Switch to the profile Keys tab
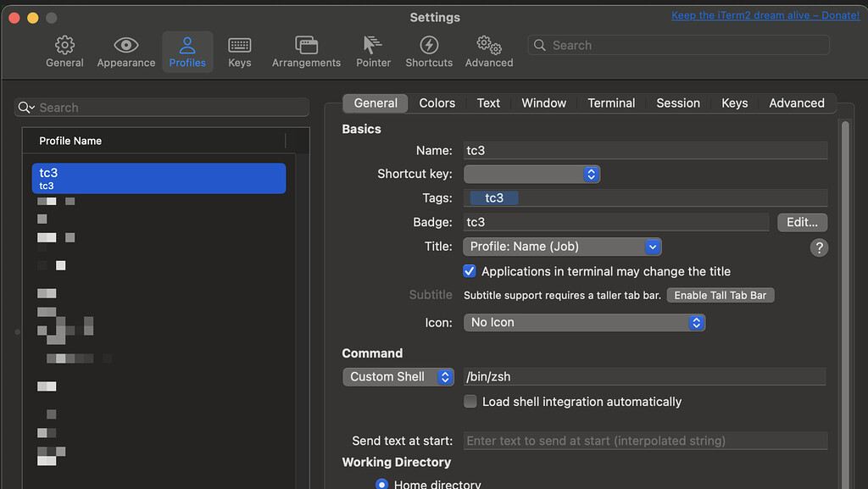 tap(735, 103)
